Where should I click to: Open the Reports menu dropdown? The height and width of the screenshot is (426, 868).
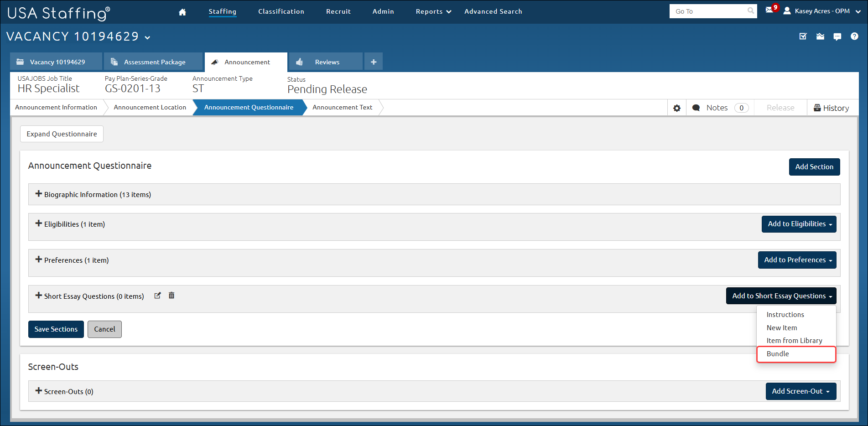(x=433, y=11)
